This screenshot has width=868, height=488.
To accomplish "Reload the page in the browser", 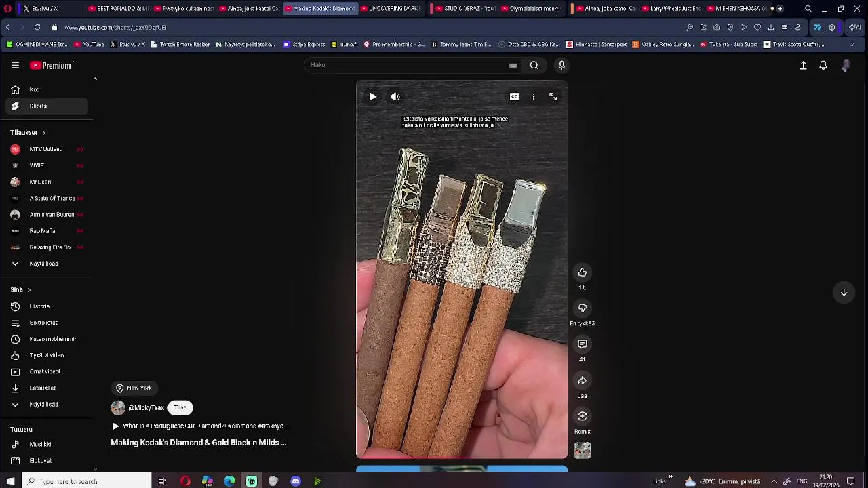I will point(37,28).
